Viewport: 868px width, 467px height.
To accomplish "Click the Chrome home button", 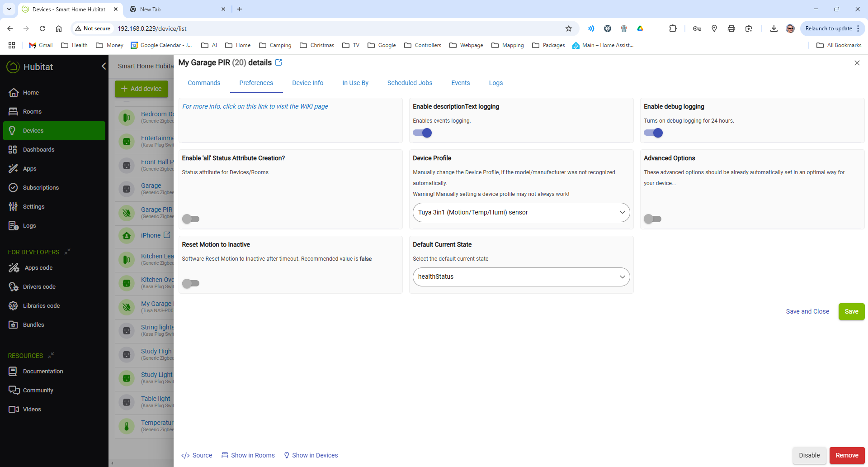I will point(59,29).
